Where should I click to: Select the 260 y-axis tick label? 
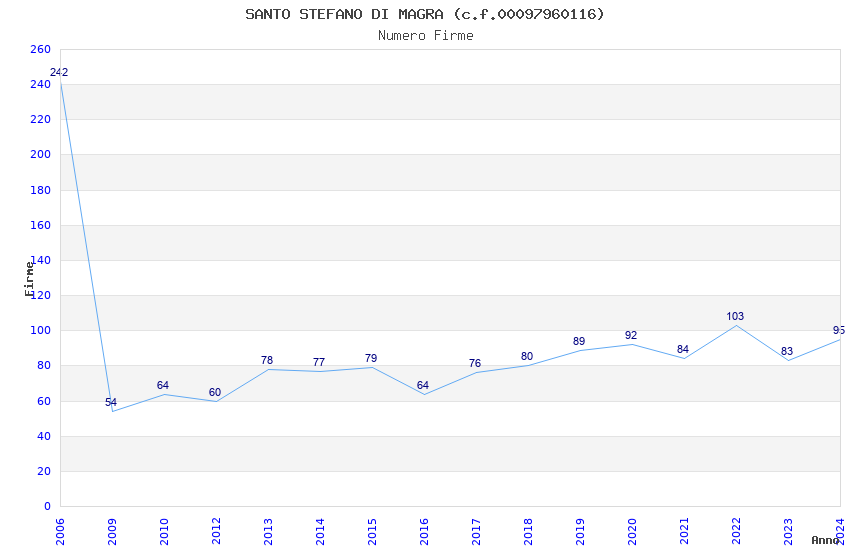pos(40,49)
